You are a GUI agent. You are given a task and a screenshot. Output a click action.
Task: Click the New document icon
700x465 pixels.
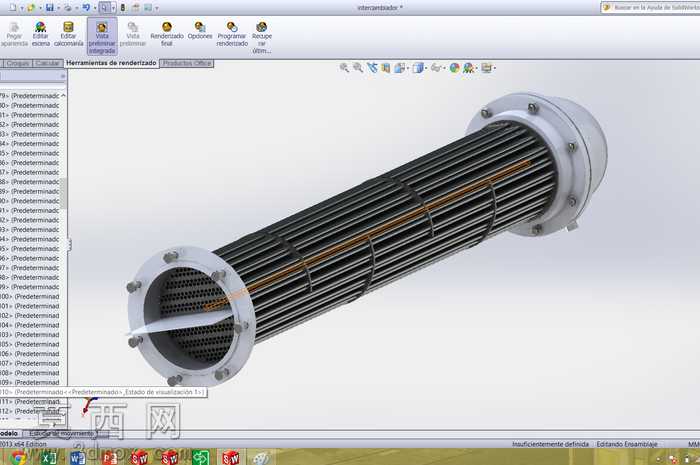pyautogui.click(x=13, y=8)
